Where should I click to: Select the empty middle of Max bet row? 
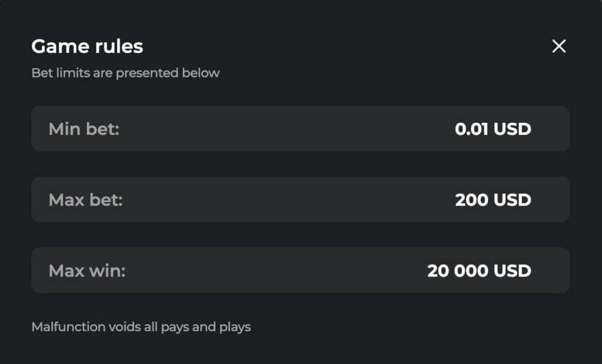[x=288, y=200]
